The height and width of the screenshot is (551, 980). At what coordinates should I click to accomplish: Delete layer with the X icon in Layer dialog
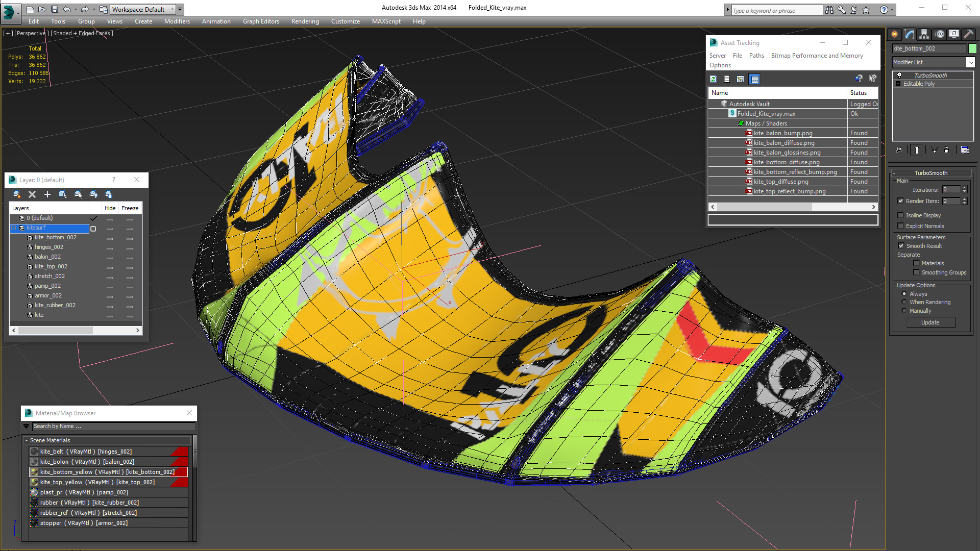[x=32, y=194]
